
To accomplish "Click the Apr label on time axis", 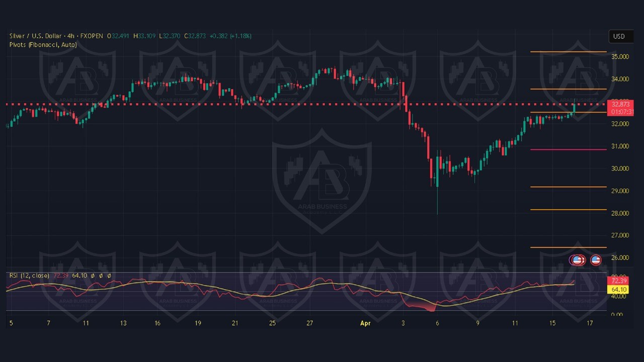I will pos(365,323).
